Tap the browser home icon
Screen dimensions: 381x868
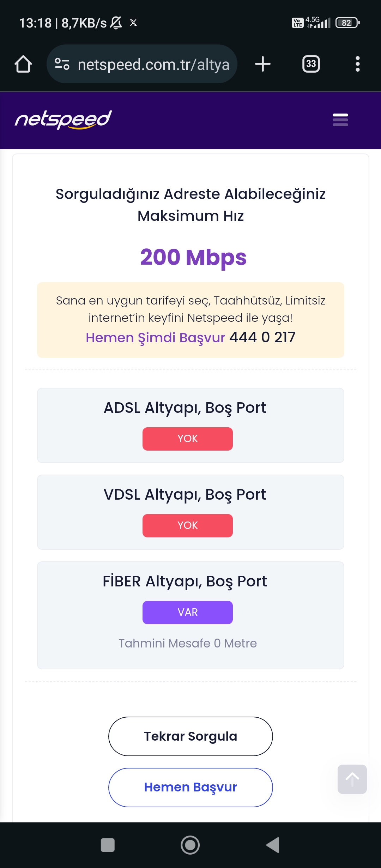[23, 64]
